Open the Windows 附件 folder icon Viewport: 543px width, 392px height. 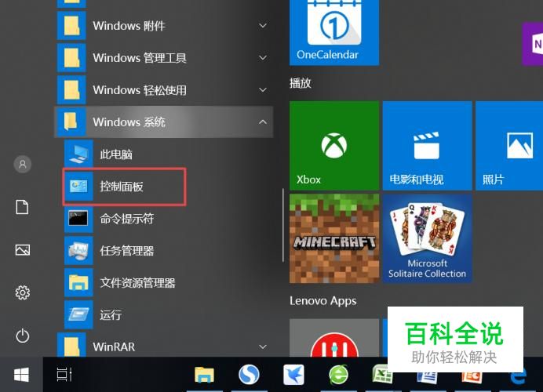coord(71,26)
